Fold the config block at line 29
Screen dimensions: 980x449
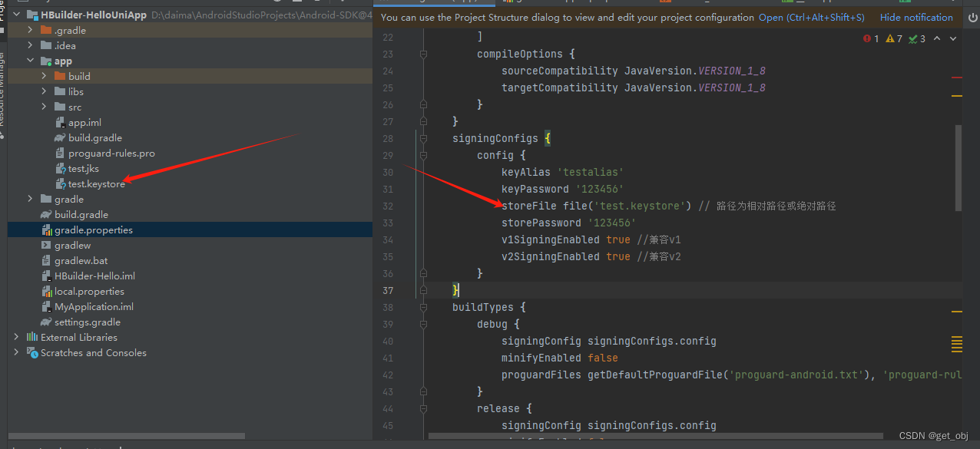[x=422, y=155]
